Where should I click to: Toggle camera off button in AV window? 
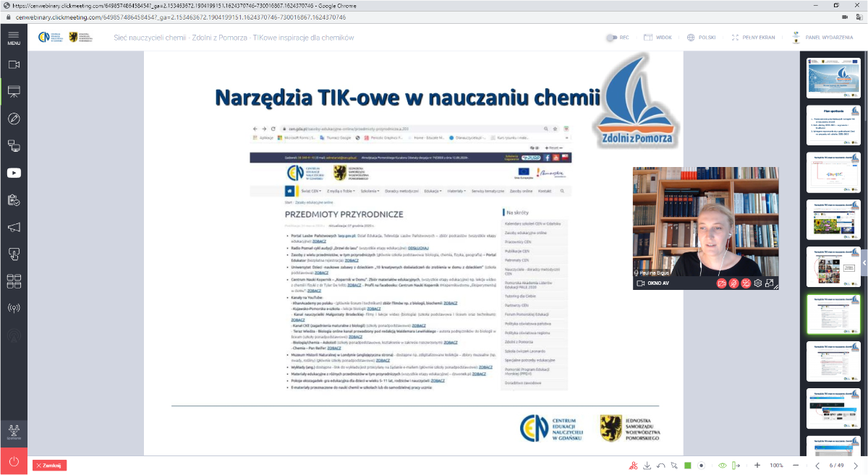pyautogui.click(x=721, y=283)
